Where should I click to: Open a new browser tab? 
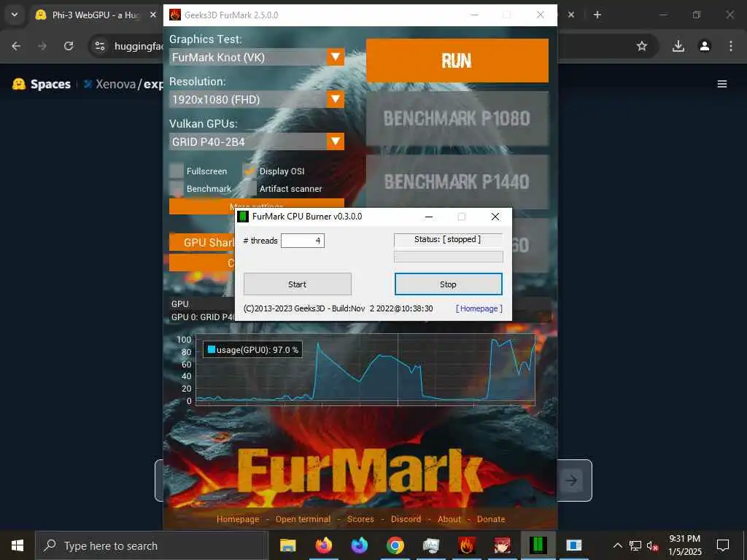click(x=597, y=15)
